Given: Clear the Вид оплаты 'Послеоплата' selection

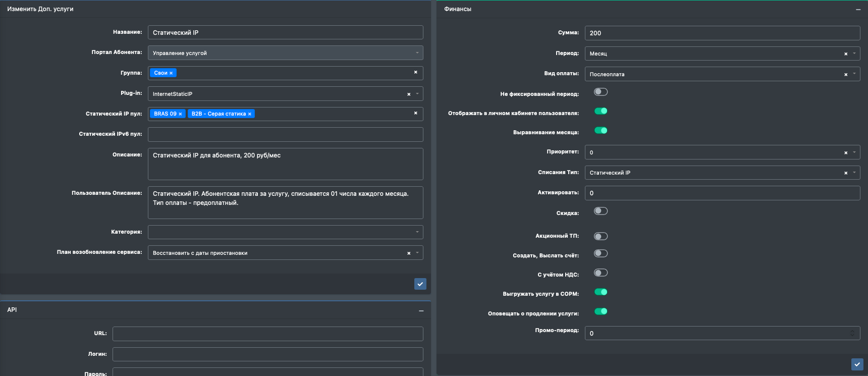Looking at the screenshot, I should coord(846,75).
